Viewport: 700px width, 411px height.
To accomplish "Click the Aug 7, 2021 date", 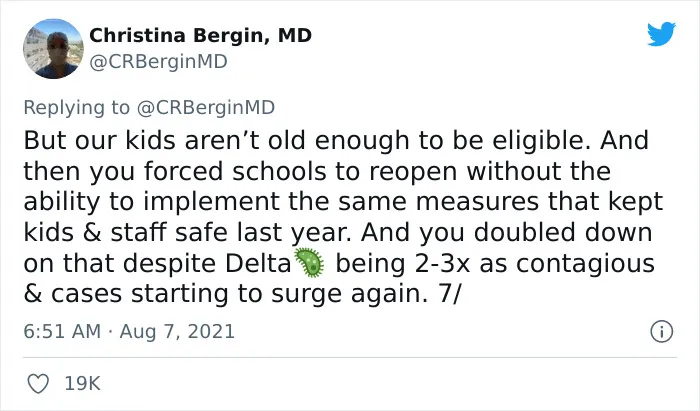I will coord(177,332).
